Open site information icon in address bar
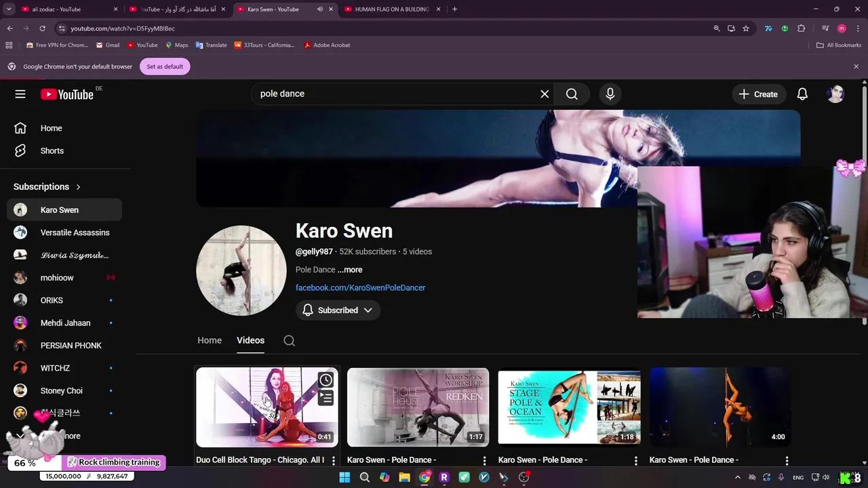The width and height of the screenshot is (868, 488). pyautogui.click(x=62, y=28)
